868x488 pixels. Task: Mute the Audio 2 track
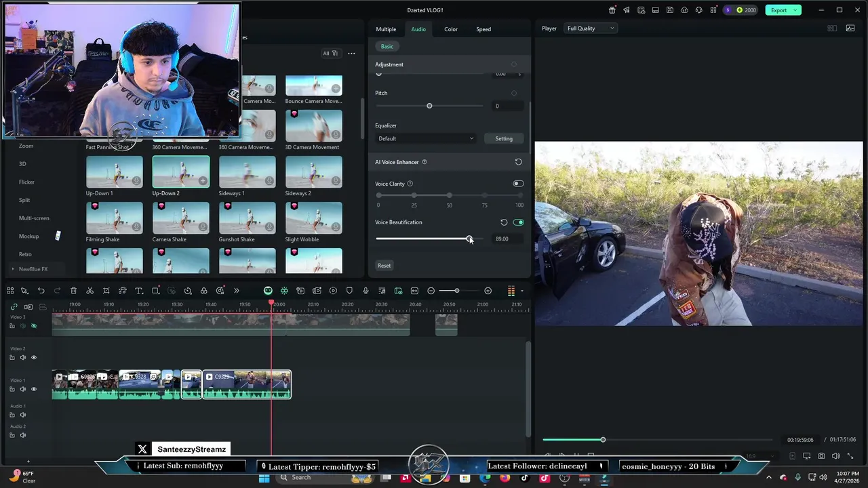click(x=22, y=435)
